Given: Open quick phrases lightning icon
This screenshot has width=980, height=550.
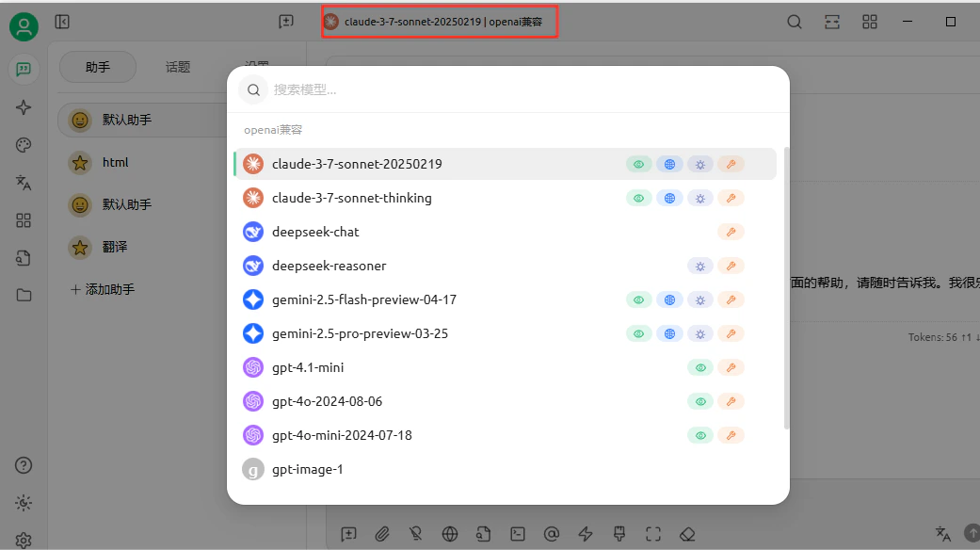Looking at the screenshot, I should coord(586,534).
